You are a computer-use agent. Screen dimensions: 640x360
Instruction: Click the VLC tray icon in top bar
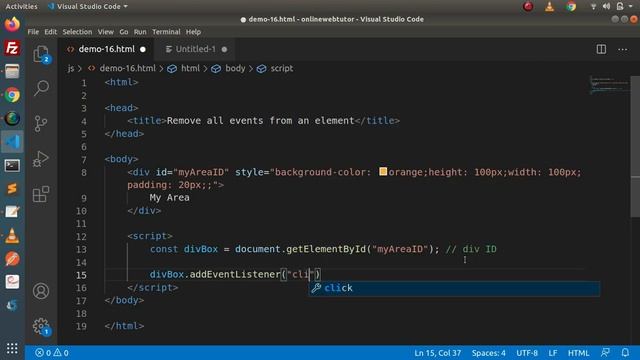point(549,7)
